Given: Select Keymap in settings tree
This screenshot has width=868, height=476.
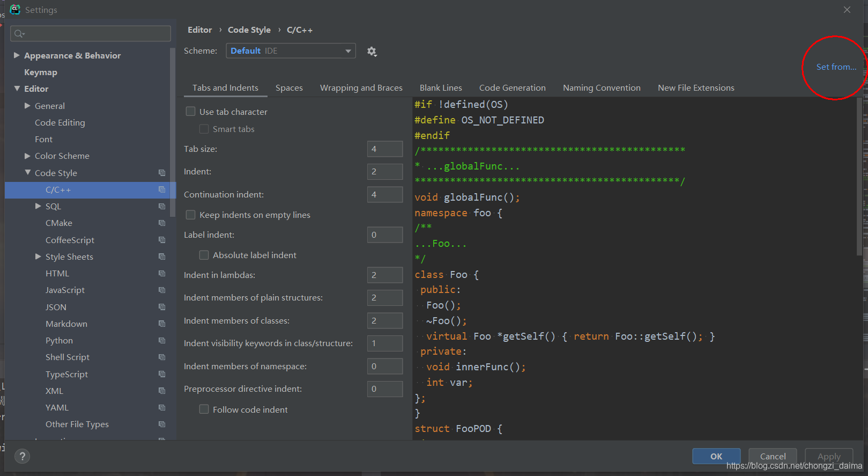Looking at the screenshot, I should tap(41, 72).
